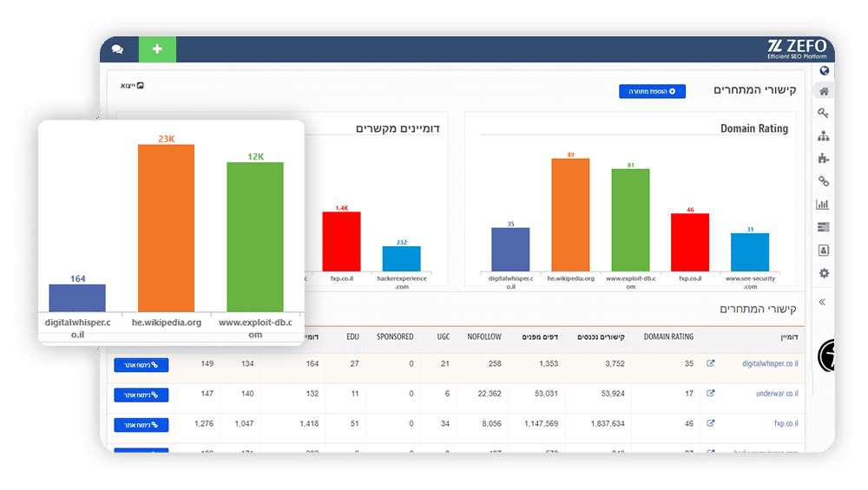This screenshot has height=490, width=868.
Task: Click the orange 23K bar in zoomed chart
Action: [x=166, y=228]
